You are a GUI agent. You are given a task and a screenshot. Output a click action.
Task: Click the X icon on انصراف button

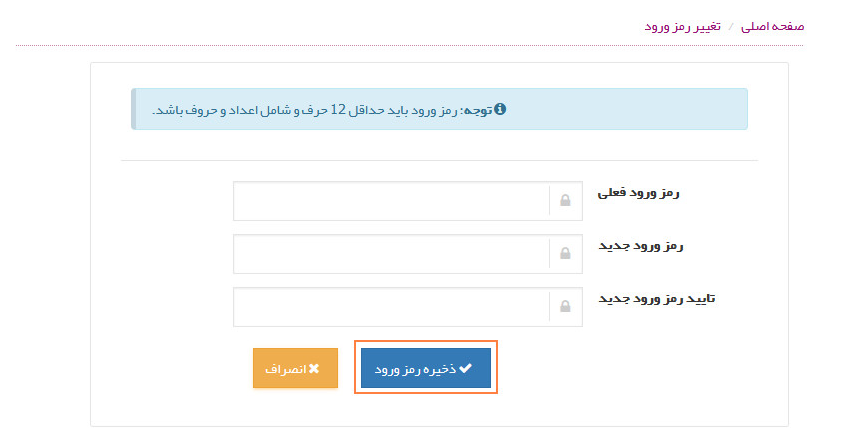pos(314,368)
